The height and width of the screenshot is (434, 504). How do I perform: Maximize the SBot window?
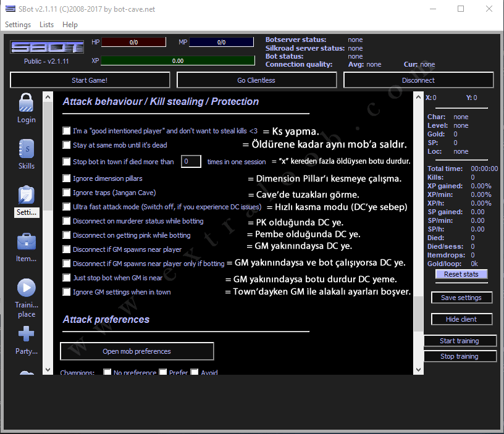tap(461, 9)
